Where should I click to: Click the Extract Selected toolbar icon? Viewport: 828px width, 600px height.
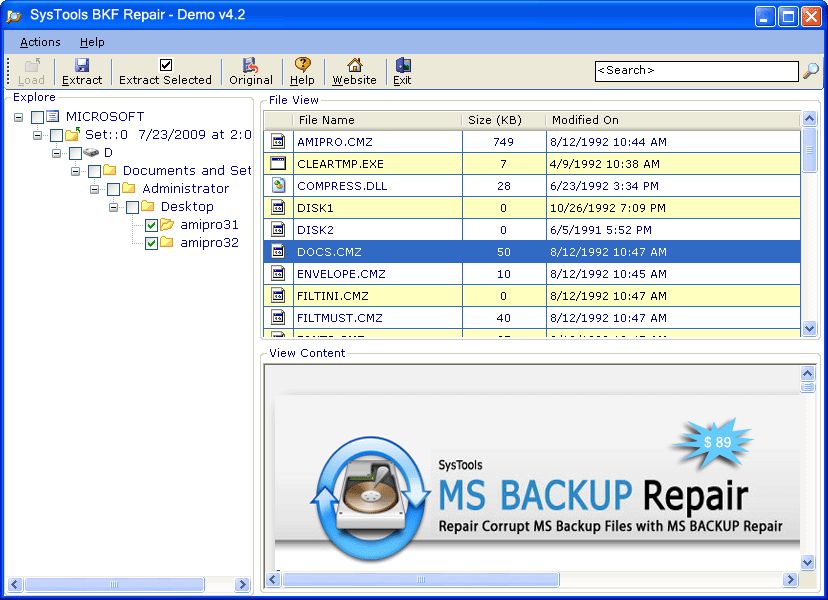tap(166, 65)
